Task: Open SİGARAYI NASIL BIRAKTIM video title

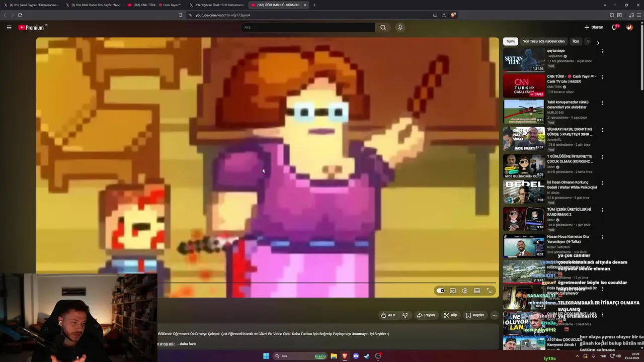Action: (570, 132)
